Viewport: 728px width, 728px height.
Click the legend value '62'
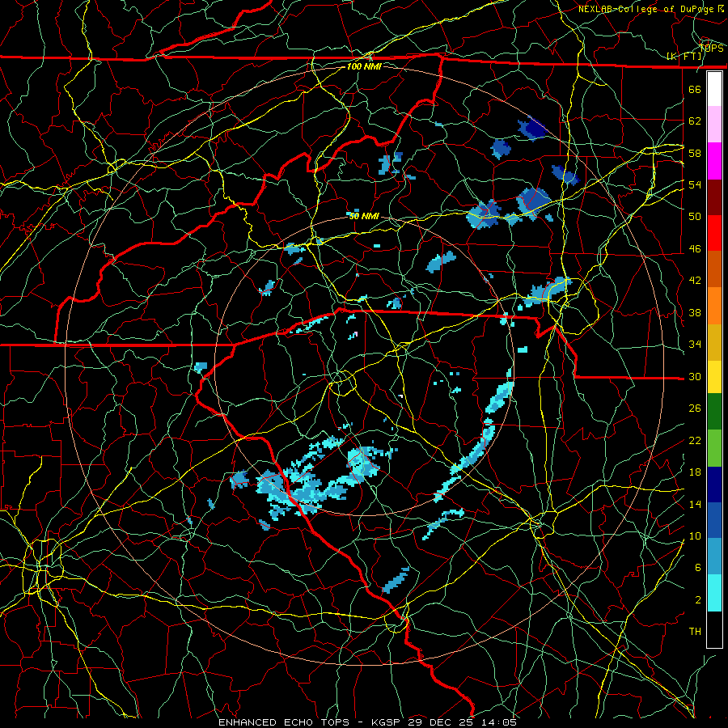[695, 121]
